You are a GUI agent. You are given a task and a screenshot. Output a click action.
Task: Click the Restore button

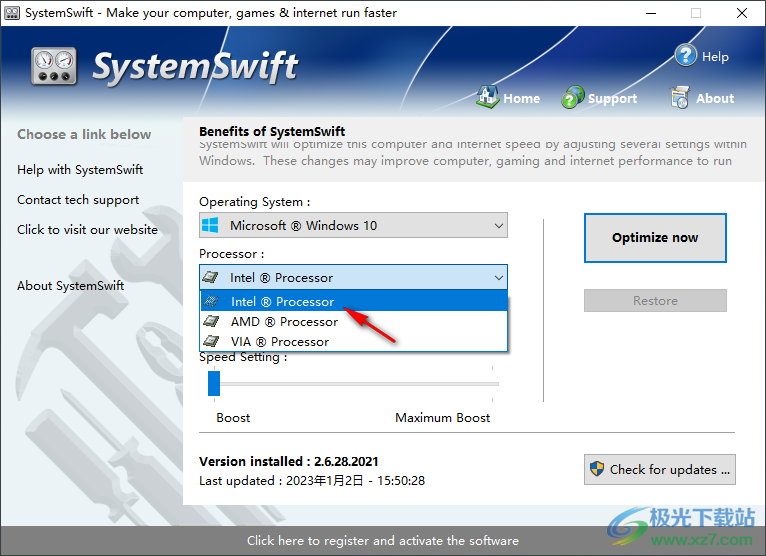coord(655,300)
